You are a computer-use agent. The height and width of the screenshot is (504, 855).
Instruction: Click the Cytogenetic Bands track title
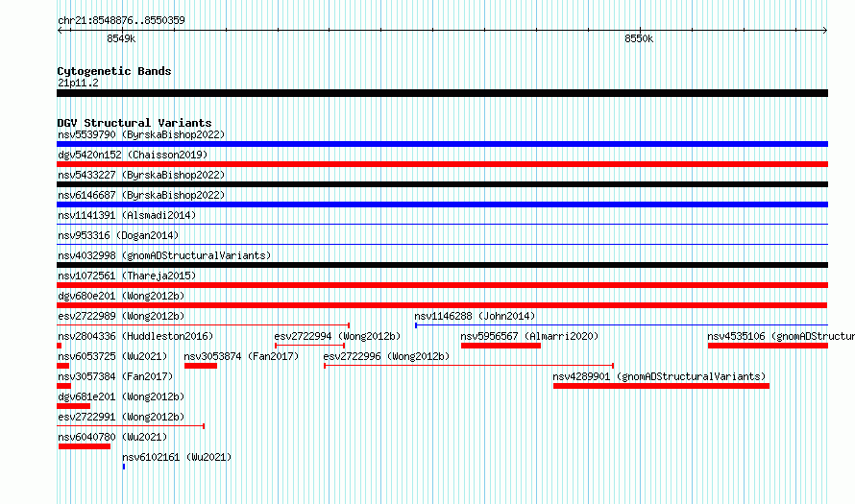114,71
